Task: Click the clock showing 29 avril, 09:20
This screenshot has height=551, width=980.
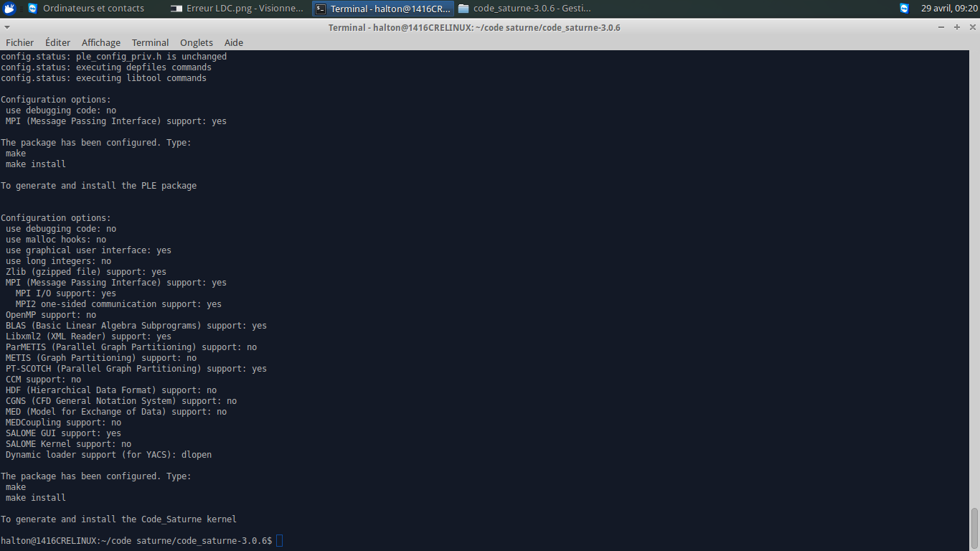Action: coord(948,9)
